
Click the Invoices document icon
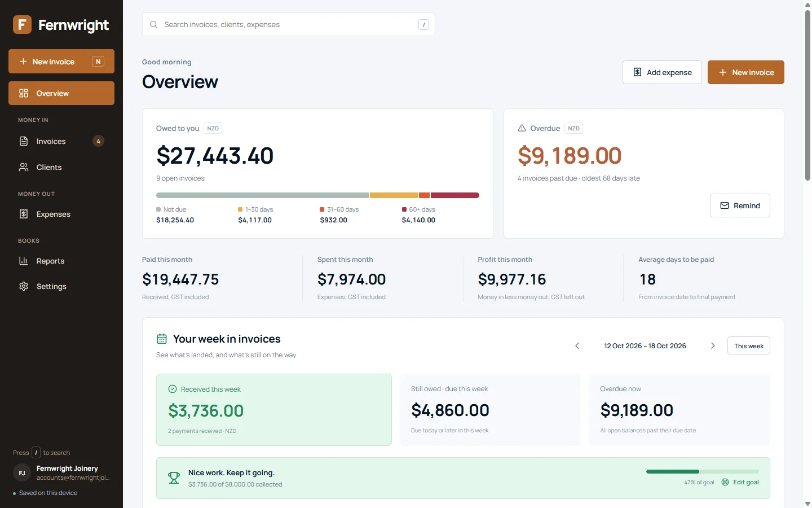pos(24,141)
